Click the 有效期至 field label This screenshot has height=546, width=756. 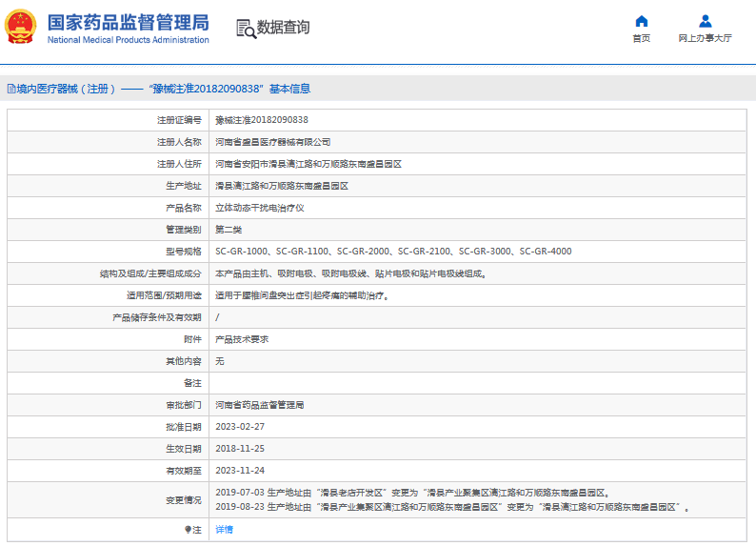click(183, 471)
